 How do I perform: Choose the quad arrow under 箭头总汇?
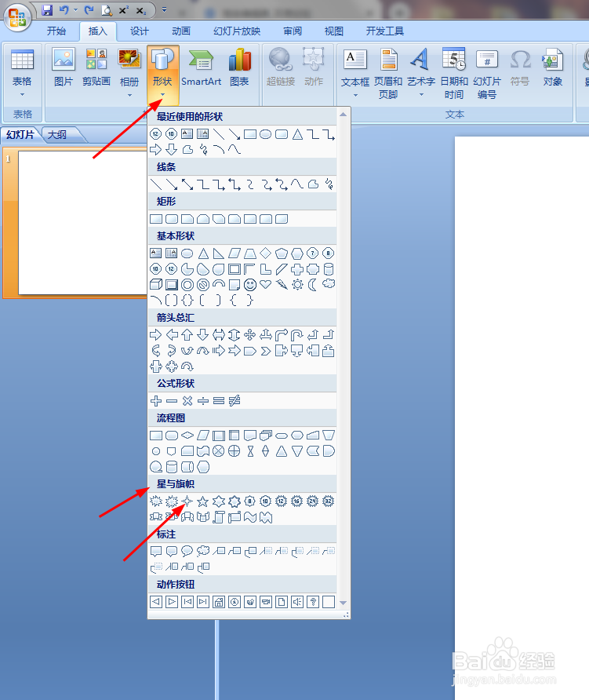pyautogui.click(x=250, y=334)
